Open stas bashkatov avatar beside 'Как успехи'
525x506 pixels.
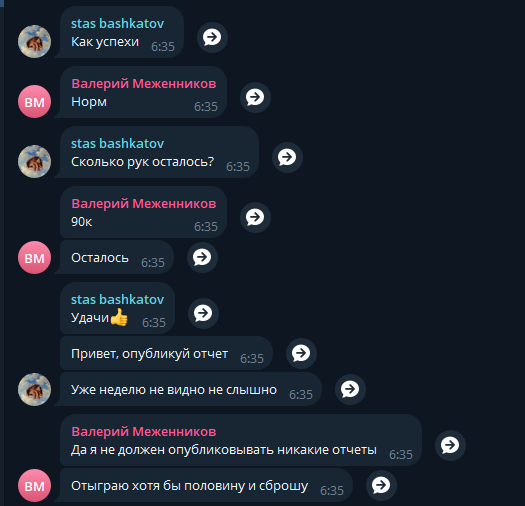click(x=34, y=42)
